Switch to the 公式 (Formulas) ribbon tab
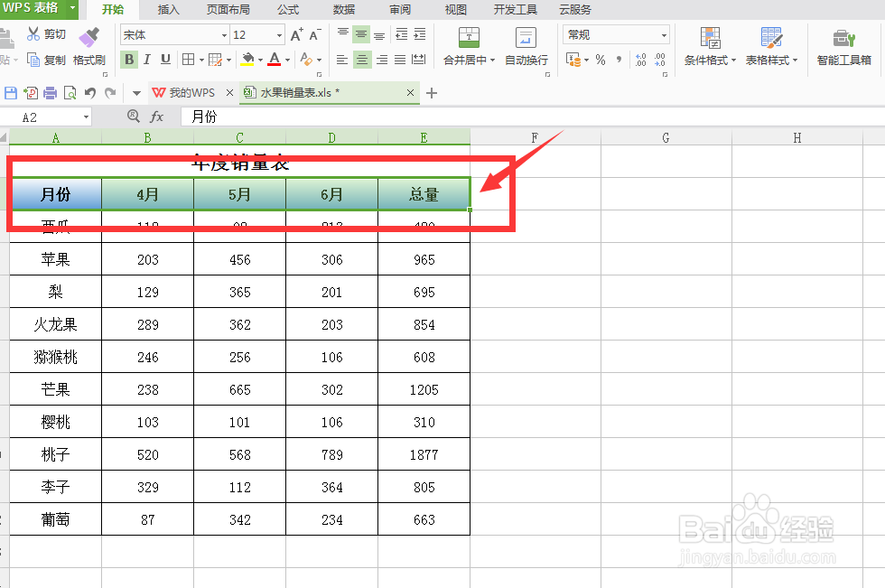Image resolution: width=885 pixels, height=588 pixels. [288, 10]
